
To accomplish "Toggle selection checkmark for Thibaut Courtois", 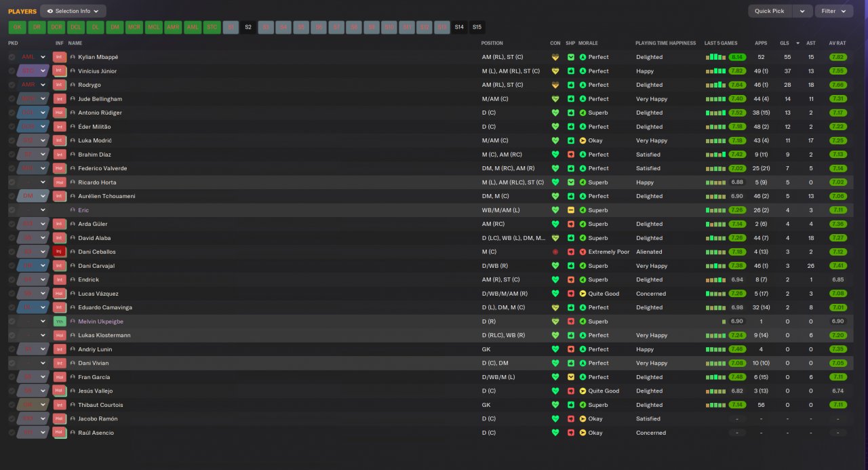I will 12,405.
